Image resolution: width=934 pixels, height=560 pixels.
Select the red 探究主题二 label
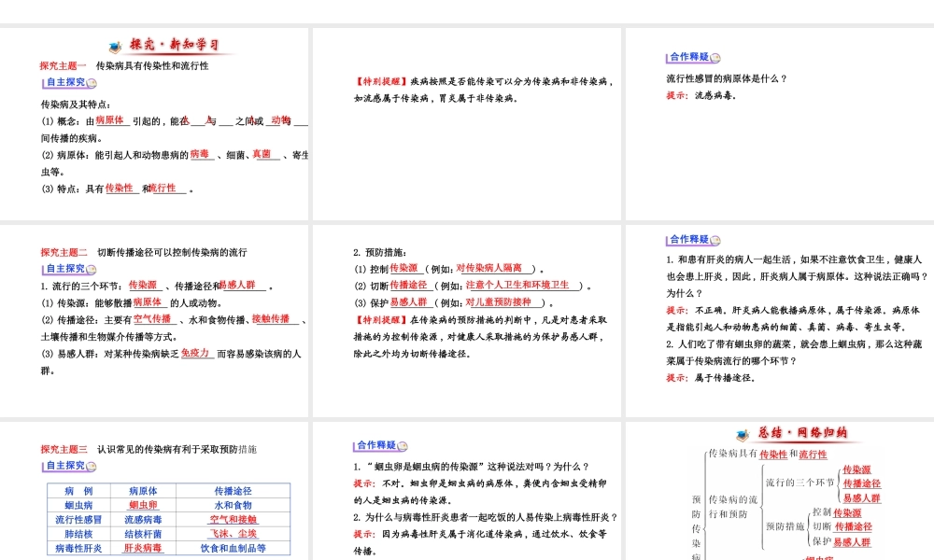[x=64, y=252]
